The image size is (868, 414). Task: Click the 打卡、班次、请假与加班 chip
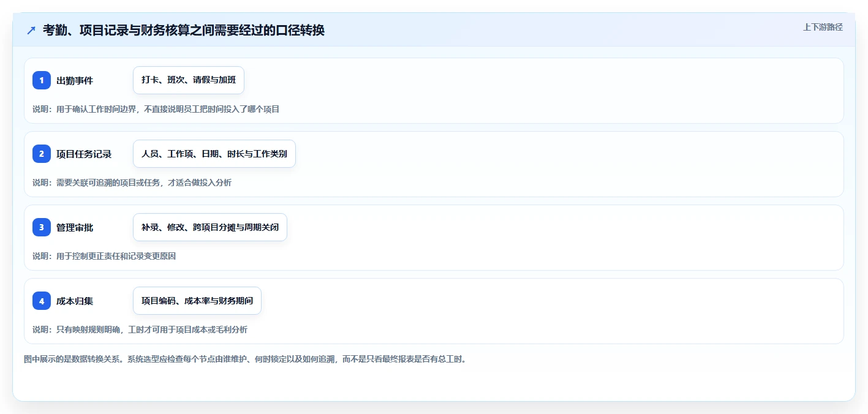pos(189,80)
